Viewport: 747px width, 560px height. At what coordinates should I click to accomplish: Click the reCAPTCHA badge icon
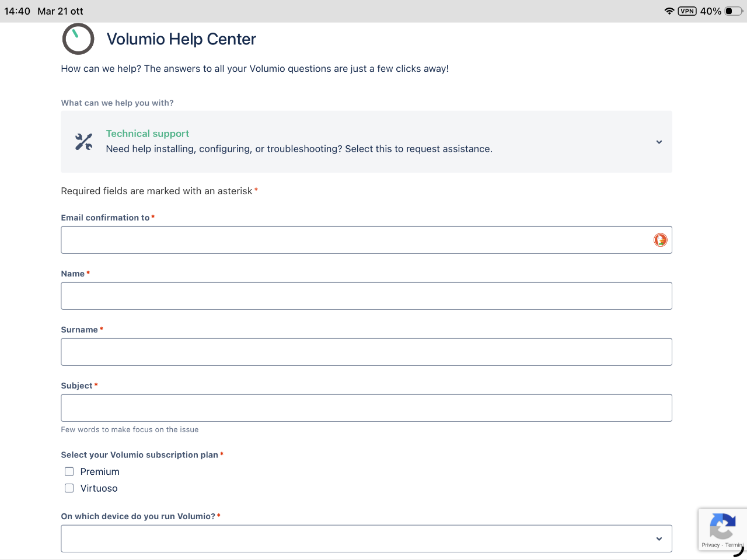click(x=722, y=526)
